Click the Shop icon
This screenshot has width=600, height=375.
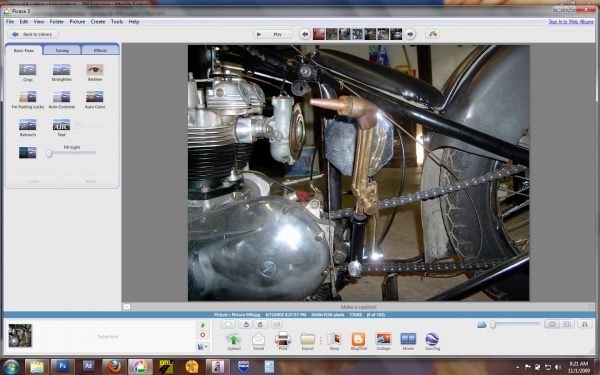tap(334, 339)
